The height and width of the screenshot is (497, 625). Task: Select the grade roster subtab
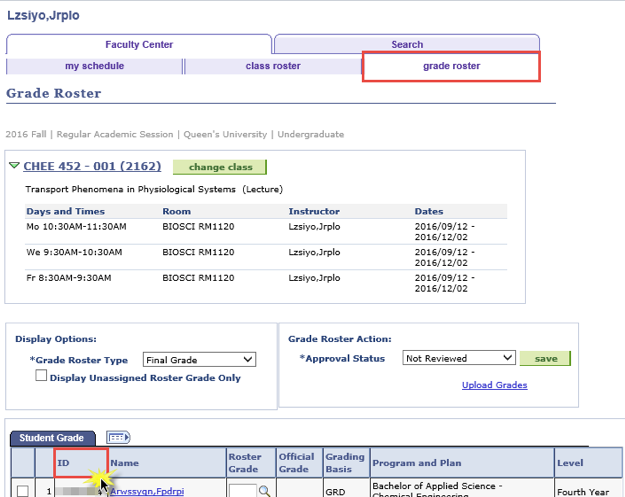tap(451, 66)
